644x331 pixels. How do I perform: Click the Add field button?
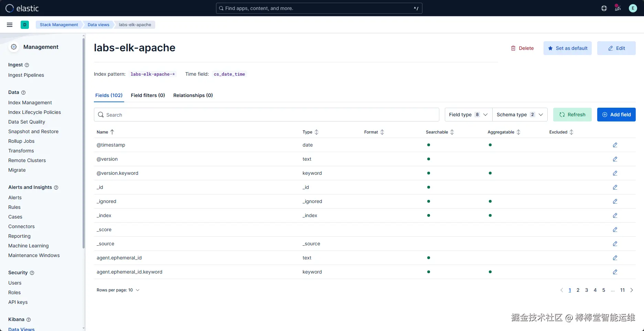[x=616, y=115]
